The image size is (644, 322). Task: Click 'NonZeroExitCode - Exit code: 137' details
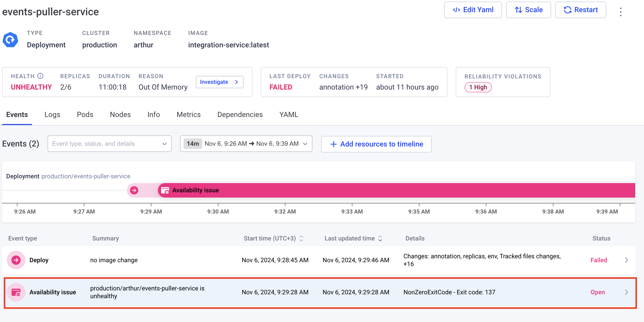click(x=449, y=292)
